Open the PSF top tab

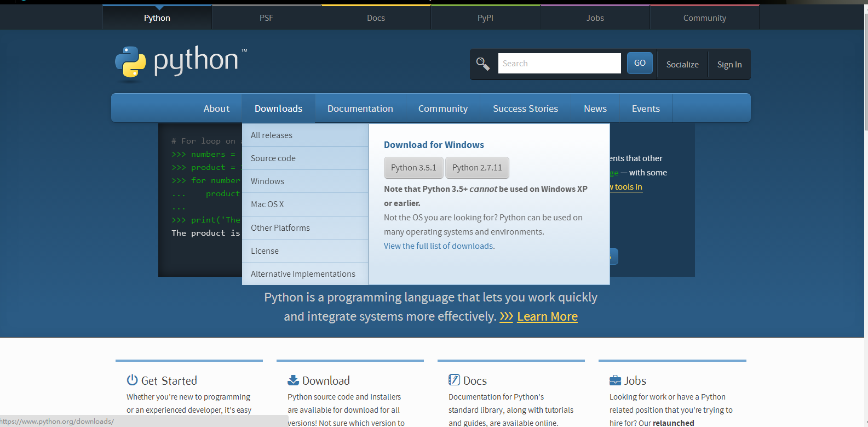(x=266, y=18)
